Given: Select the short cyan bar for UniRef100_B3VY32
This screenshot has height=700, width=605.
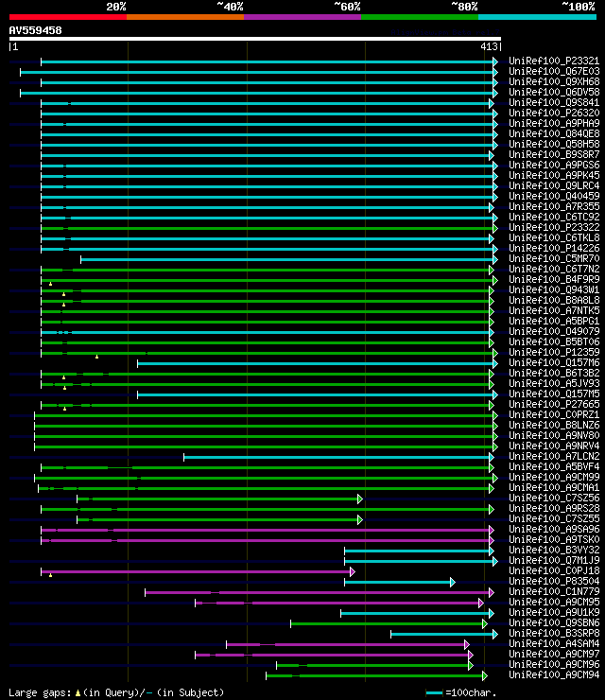Looking at the screenshot, I should click(x=419, y=551).
